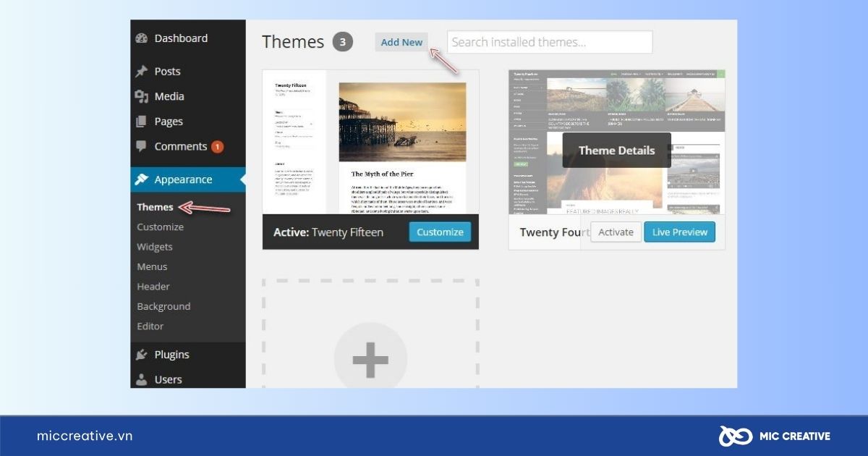Click the Active: Twenty Fifteen label
Screen dimensions: 868x456
click(x=328, y=232)
